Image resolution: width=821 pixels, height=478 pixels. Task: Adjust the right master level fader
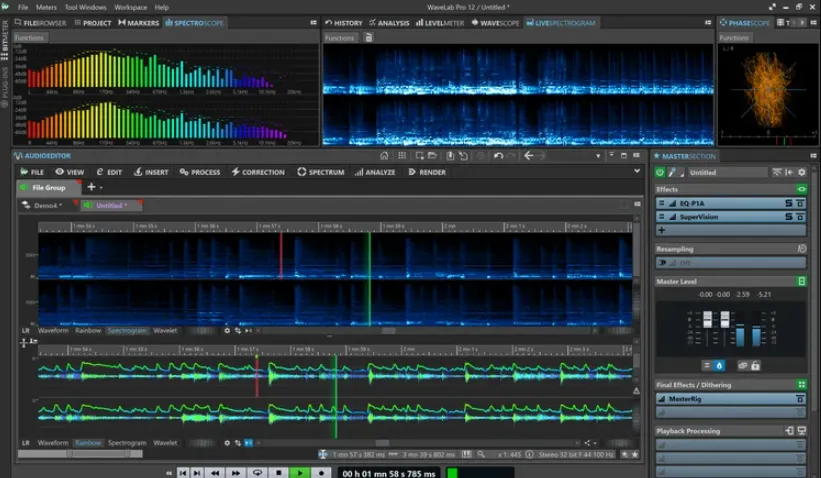[725, 319]
